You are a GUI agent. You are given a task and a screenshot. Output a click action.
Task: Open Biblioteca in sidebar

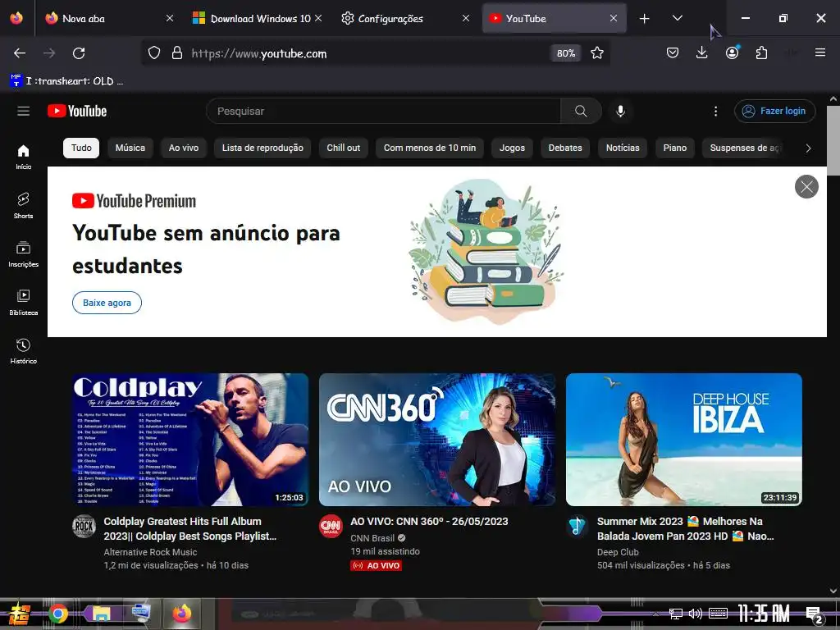pos(24,303)
